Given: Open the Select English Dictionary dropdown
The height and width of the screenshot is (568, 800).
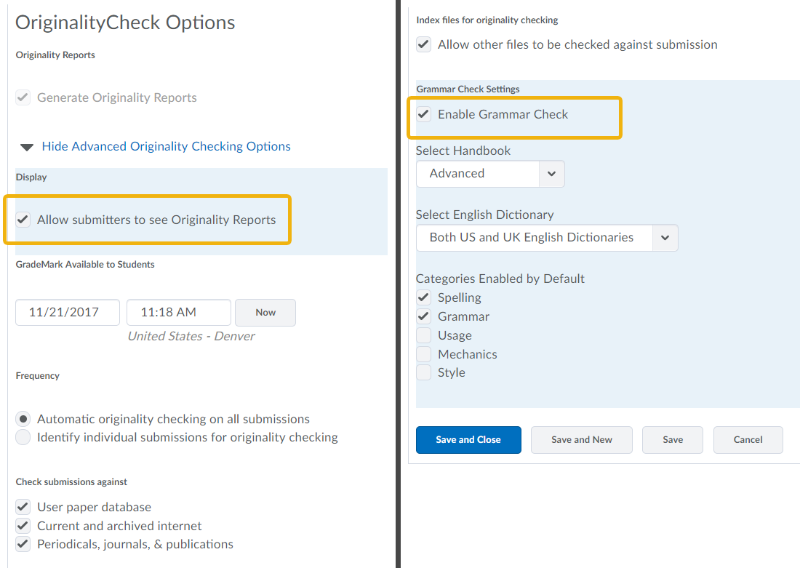Looking at the screenshot, I should [547, 238].
